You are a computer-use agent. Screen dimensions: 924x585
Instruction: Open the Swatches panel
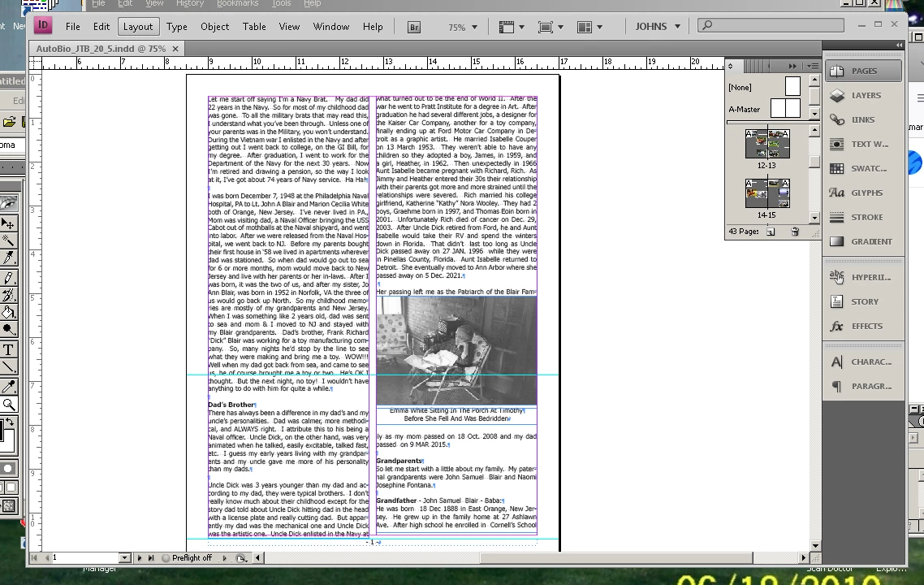pos(863,168)
